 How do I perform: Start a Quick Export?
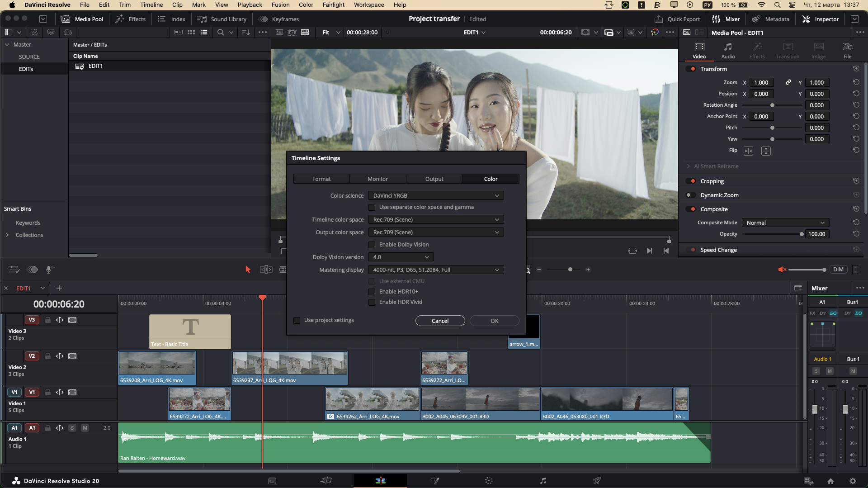pos(677,19)
